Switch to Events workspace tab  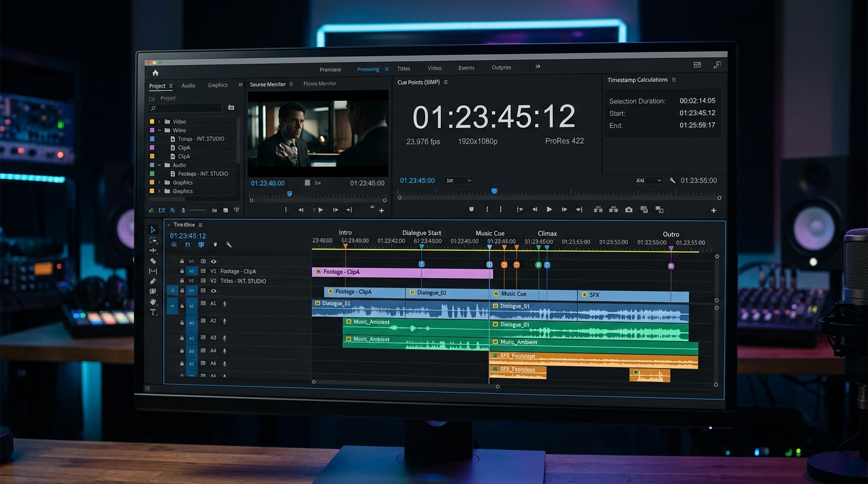[x=467, y=68]
